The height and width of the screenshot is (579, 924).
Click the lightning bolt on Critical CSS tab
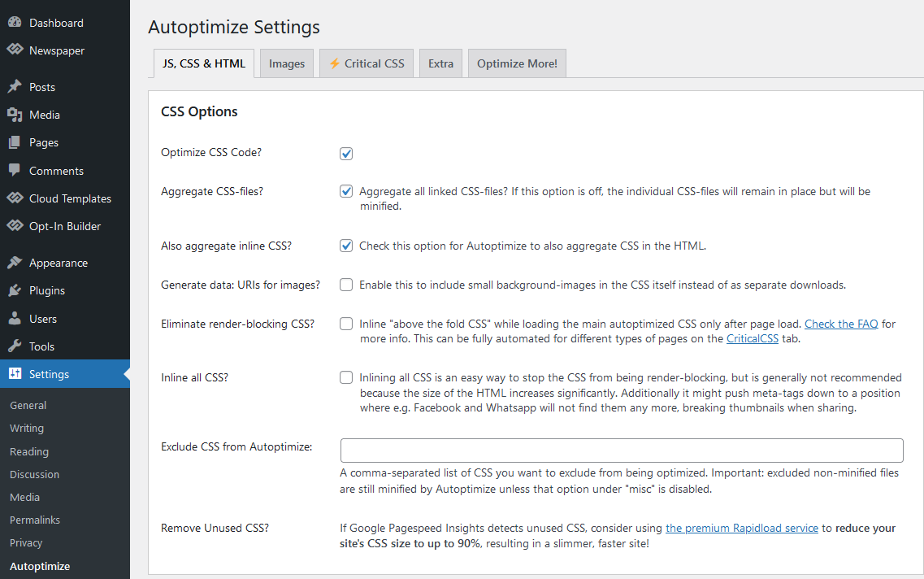[x=334, y=63]
